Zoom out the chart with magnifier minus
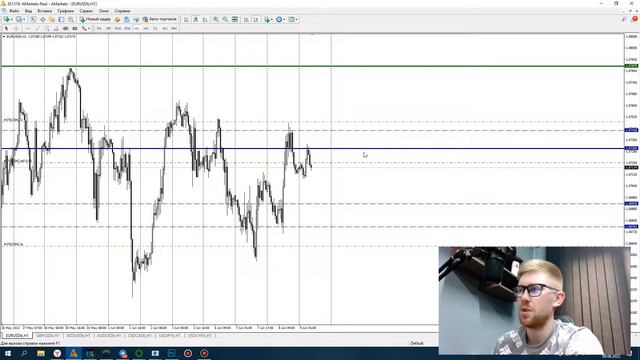640x360 pixels. tap(225, 19)
